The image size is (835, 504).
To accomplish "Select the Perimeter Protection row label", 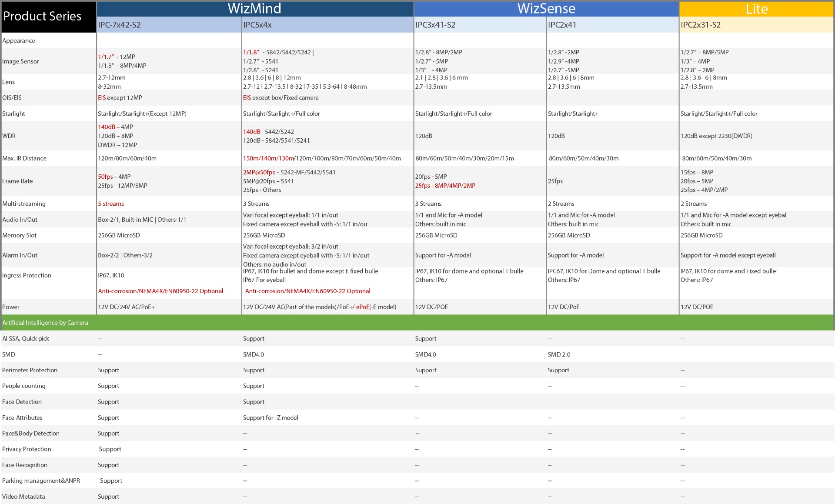I will (30, 370).
